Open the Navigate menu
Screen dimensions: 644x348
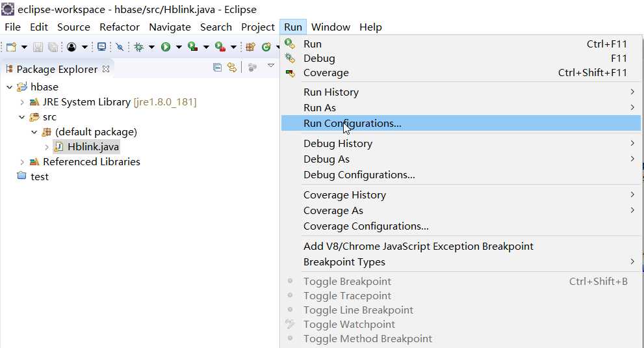point(170,27)
